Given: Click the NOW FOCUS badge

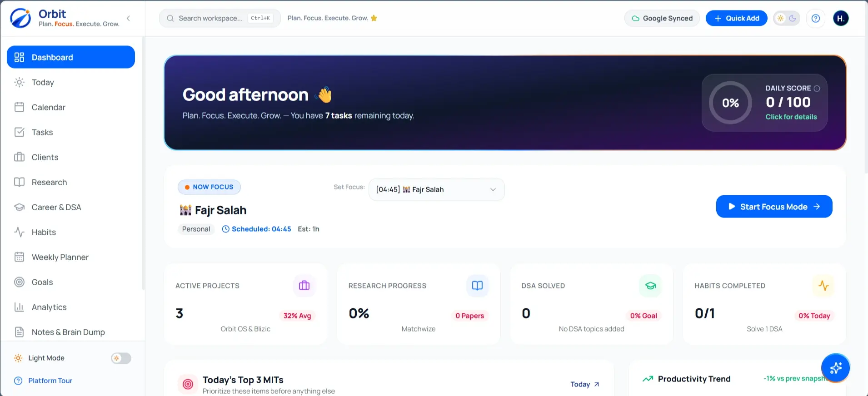Looking at the screenshot, I should pyautogui.click(x=209, y=187).
